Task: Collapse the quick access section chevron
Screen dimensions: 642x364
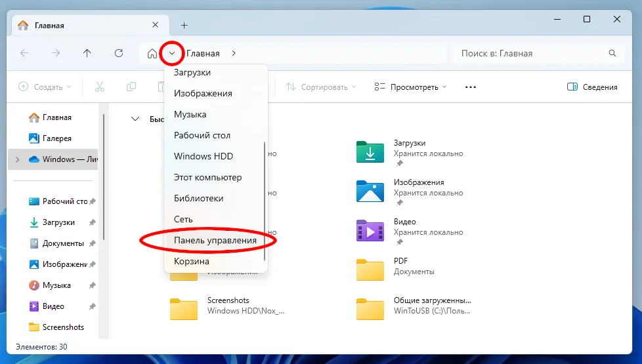Action: click(x=135, y=119)
